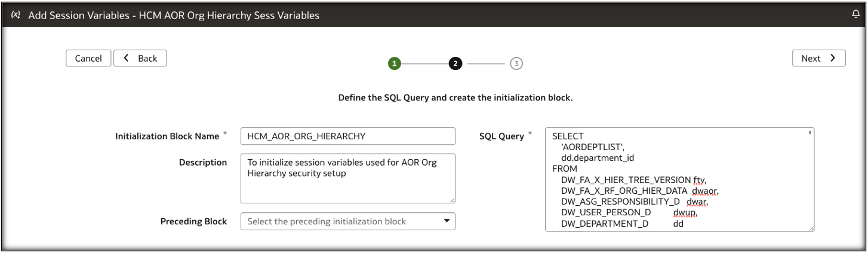Viewport: 868px width, 253px height.
Task: Click the Description box resize handle
Action: point(452,200)
